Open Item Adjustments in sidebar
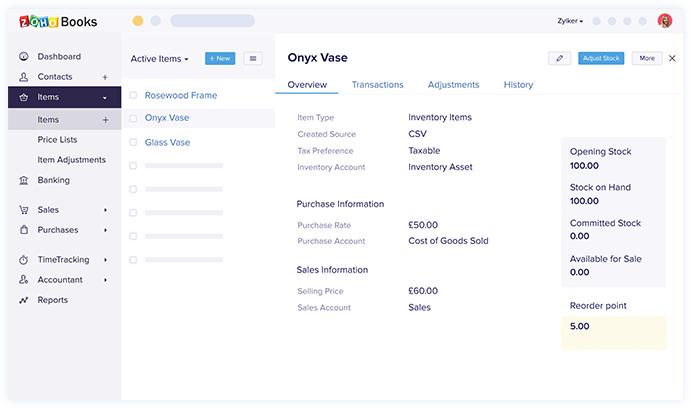 click(71, 160)
